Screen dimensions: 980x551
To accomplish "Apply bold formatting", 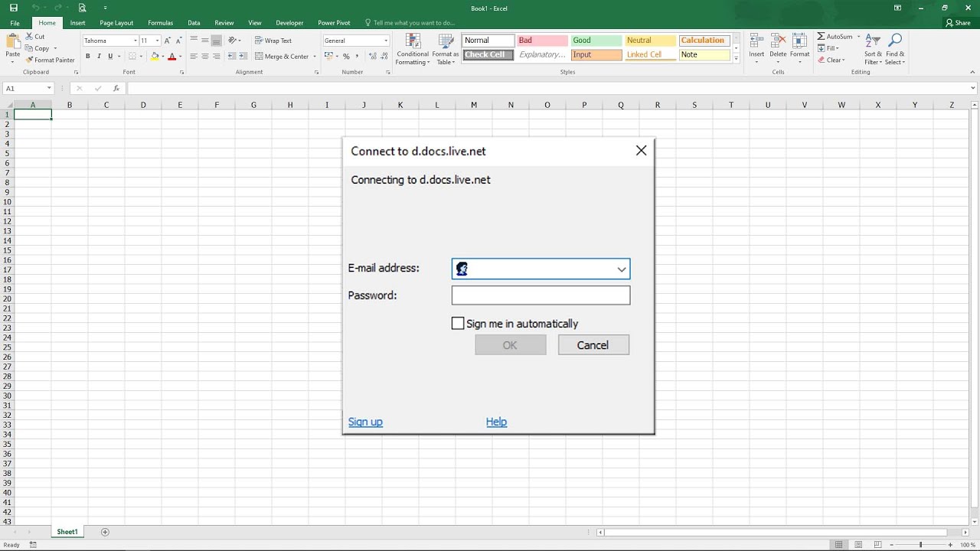I will click(88, 56).
